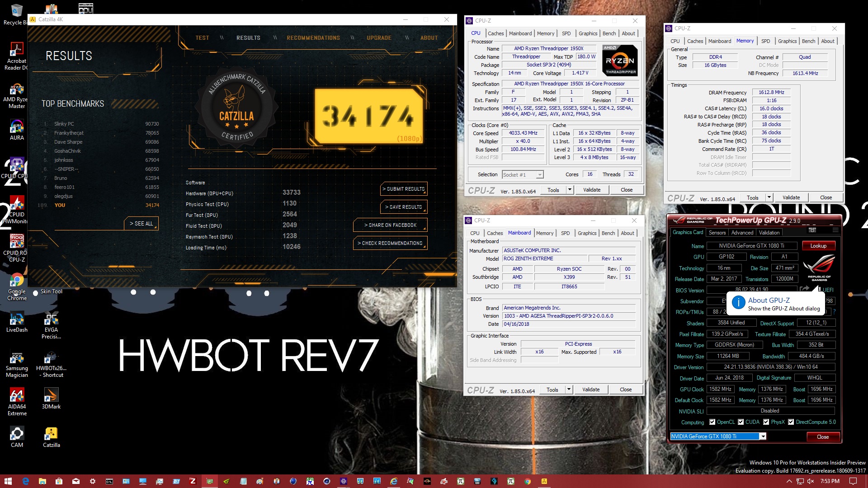Toggle the DirectCompute 5.0 checkbox
The height and width of the screenshot is (488, 868).
791,422
